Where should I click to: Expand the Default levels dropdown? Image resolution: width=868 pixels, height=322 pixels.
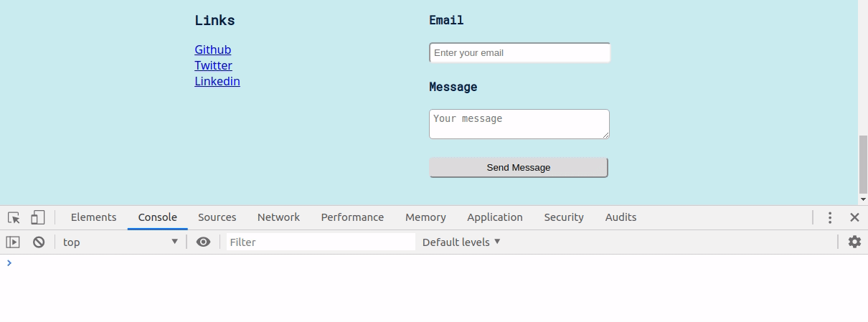tap(461, 242)
